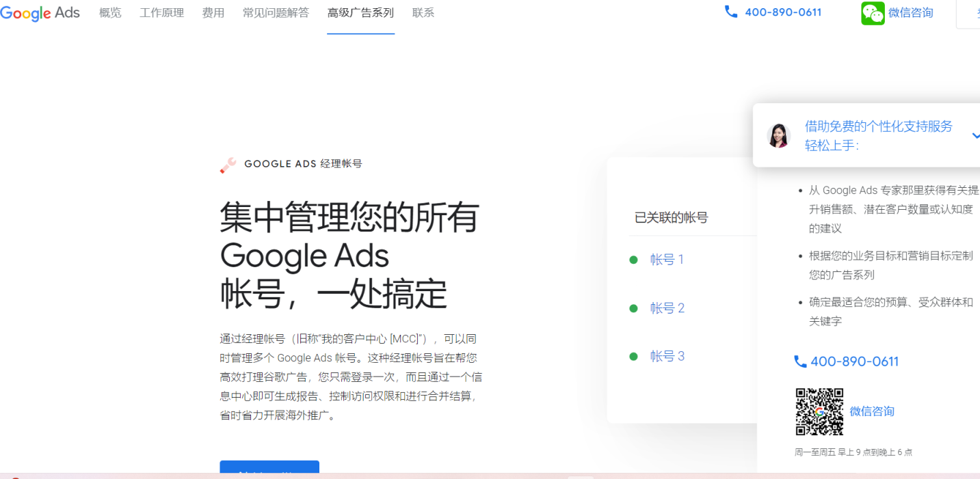Click the 联系 navigation item
This screenshot has height=479, width=980.
point(423,12)
